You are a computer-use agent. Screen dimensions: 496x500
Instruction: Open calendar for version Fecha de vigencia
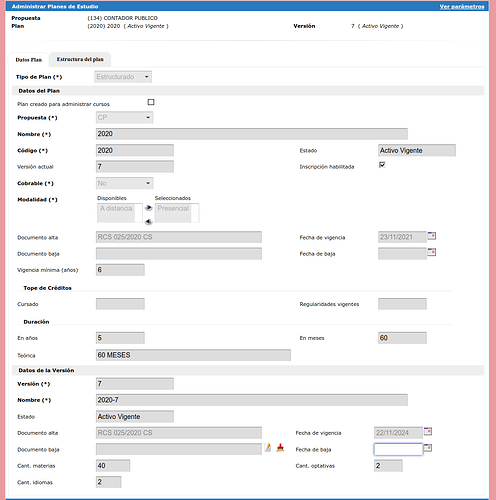[428, 432]
